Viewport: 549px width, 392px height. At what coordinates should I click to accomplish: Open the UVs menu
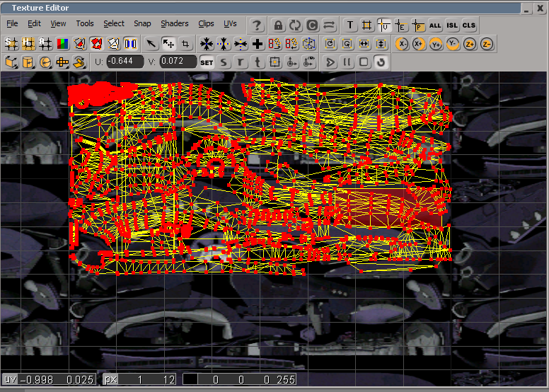point(230,23)
